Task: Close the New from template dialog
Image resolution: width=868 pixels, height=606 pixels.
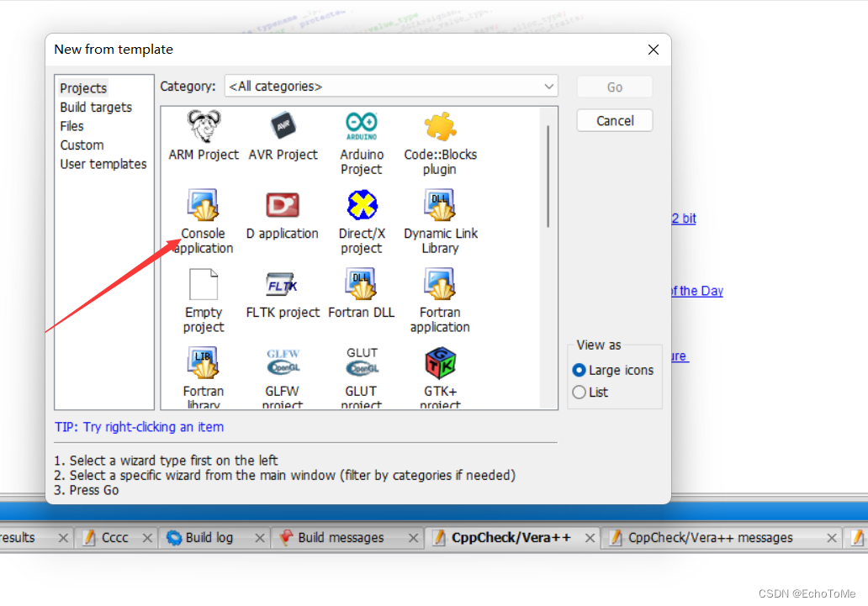Action: click(654, 50)
